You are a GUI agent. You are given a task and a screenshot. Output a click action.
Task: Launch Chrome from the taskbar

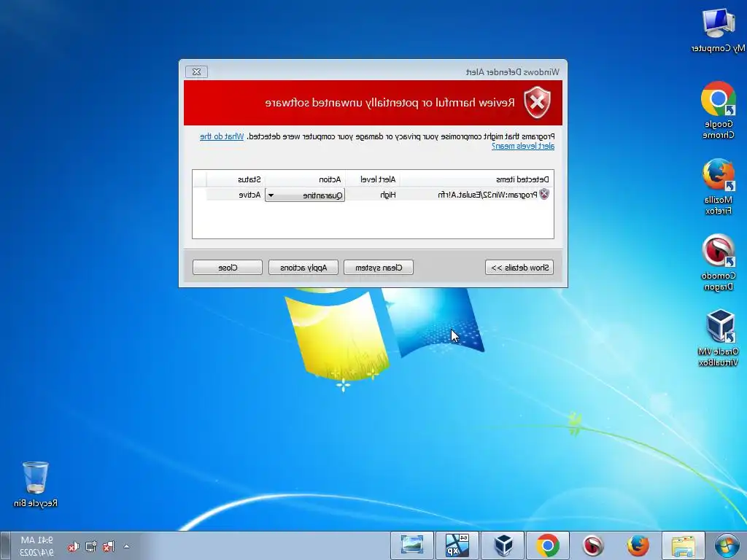(x=548, y=545)
